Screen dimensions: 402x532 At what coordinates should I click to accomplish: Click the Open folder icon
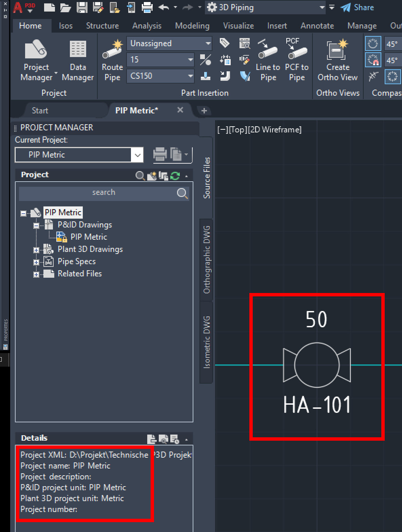(x=66, y=7)
